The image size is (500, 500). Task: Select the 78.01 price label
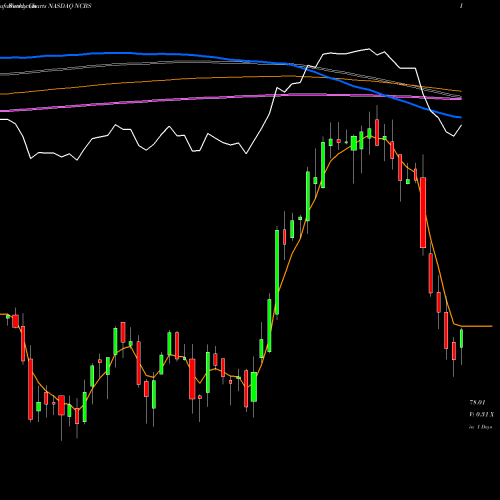[x=477, y=403]
